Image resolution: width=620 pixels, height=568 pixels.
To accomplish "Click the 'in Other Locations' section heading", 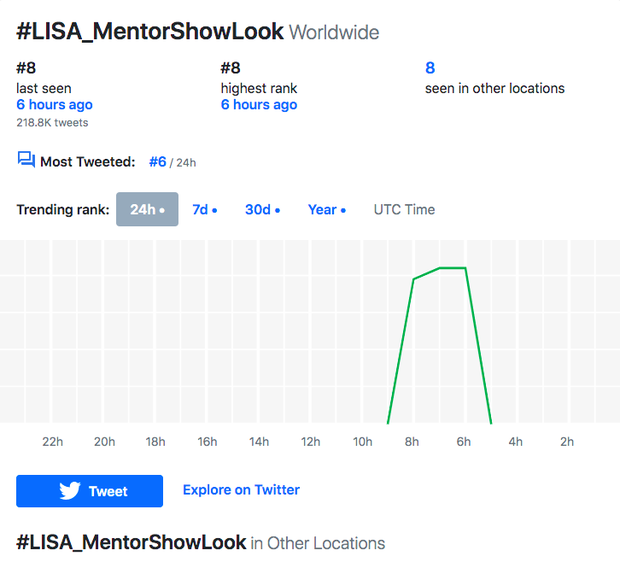I will coord(317,543).
